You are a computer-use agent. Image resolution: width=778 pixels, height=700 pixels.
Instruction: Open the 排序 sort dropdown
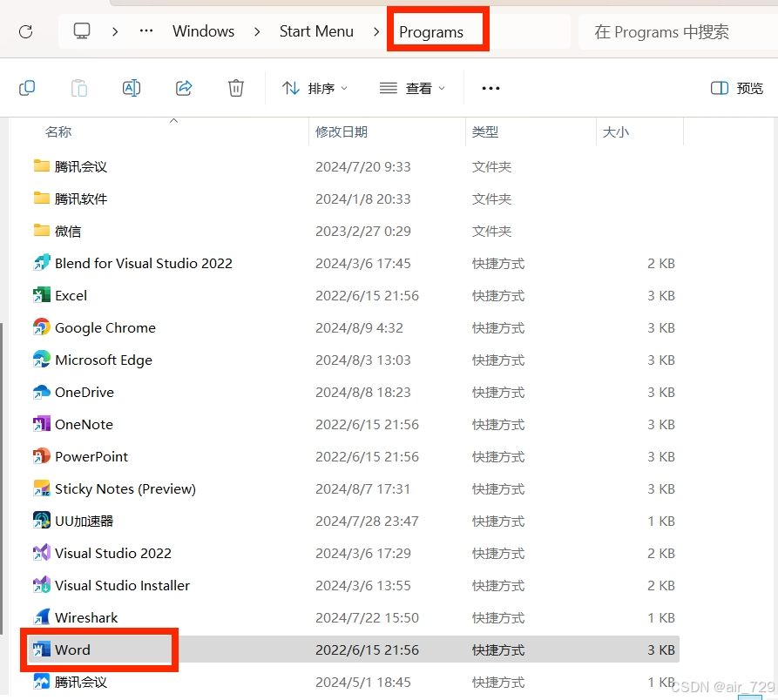(315, 88)
